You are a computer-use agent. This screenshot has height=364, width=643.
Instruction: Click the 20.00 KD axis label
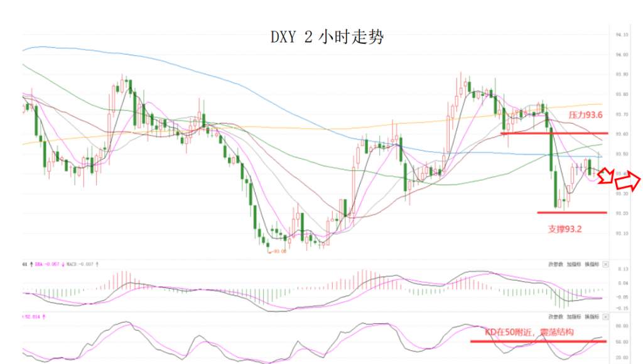(622, 358)
